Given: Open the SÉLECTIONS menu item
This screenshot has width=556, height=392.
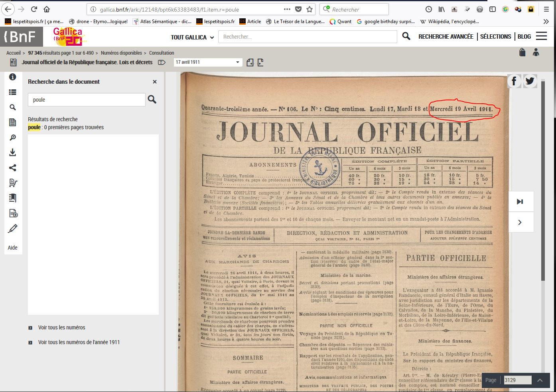Looking at the screenshot, I should (x=495, y=37).
